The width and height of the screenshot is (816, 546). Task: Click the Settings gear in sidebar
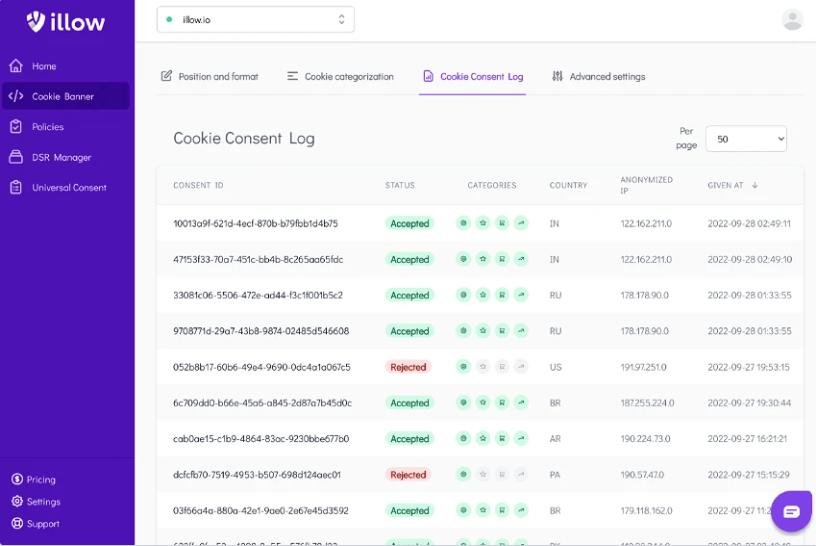[x=42, y=501]
